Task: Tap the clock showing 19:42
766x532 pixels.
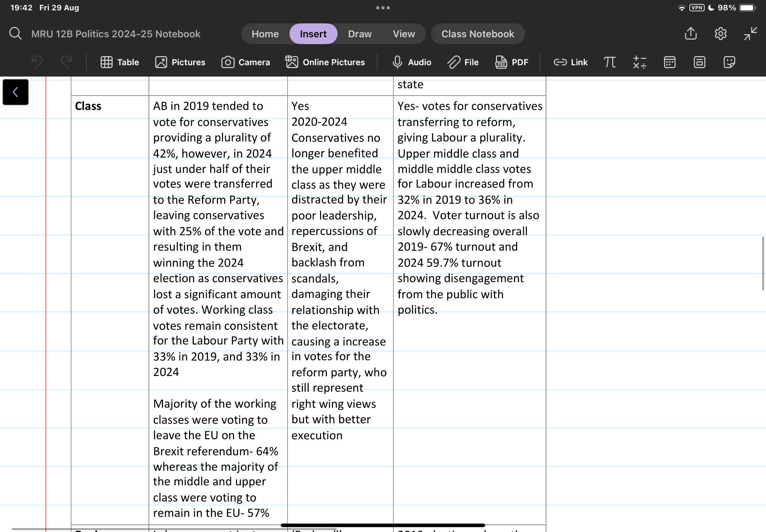Action: tap(21, 8)
